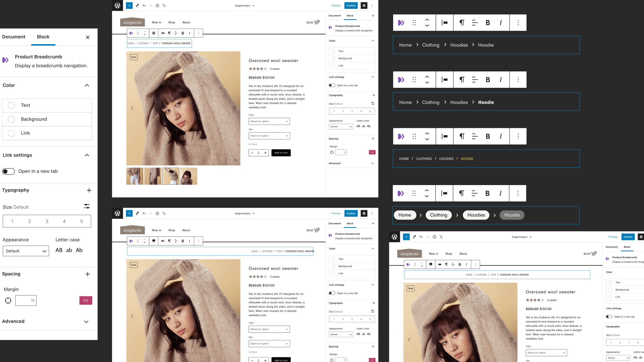Viewport: 644px width, 362px height.
Task: Toggle 'Open in a new tab' in large panel
Action: tap(9, 171)
